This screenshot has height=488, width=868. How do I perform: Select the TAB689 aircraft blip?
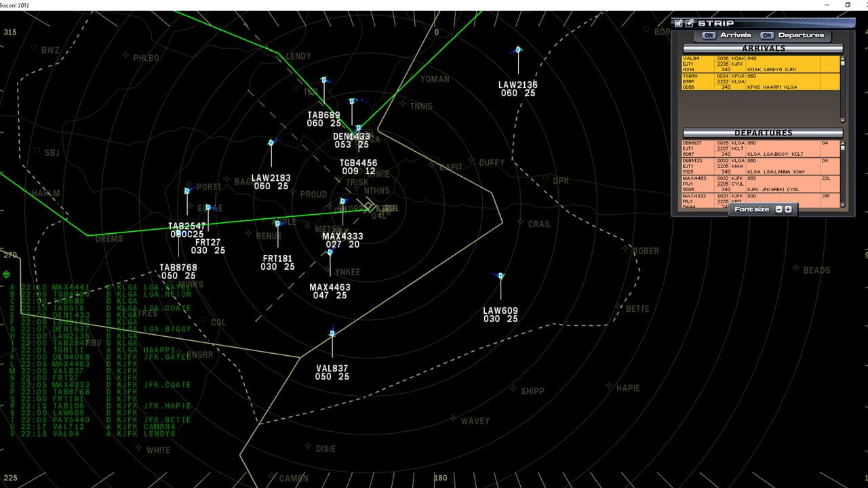323,81
